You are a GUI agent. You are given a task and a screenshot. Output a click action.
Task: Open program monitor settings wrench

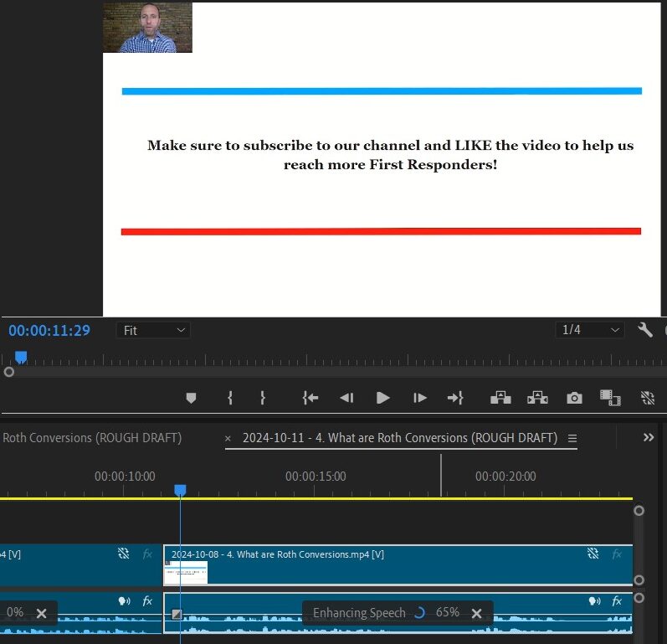tap(645, 330)
